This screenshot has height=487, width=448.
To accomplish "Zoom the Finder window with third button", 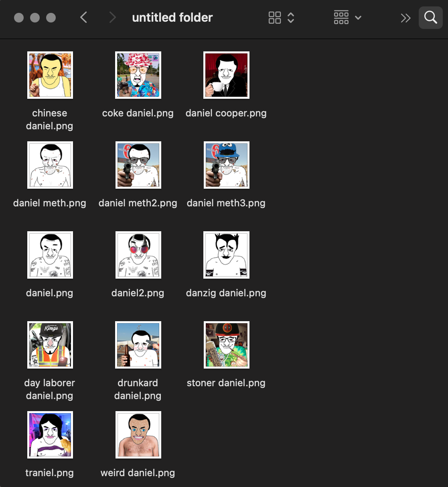I will pos(51,18).
